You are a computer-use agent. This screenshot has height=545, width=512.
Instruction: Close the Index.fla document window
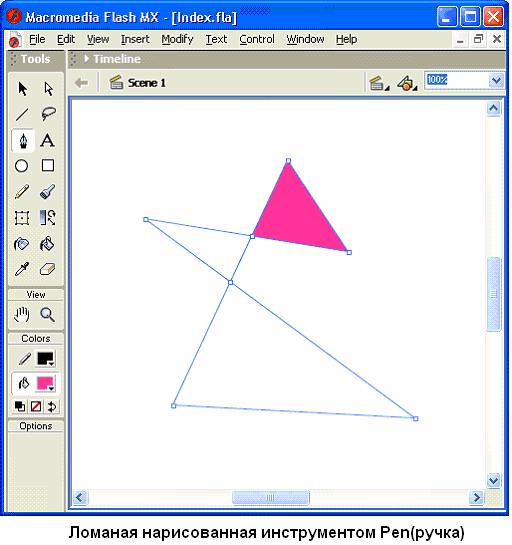coord(497,39)
